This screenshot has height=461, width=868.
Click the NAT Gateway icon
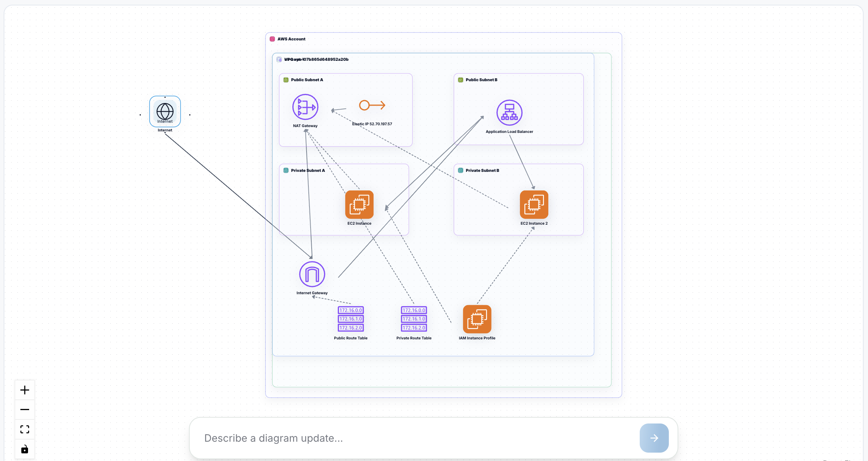(305, 107)
